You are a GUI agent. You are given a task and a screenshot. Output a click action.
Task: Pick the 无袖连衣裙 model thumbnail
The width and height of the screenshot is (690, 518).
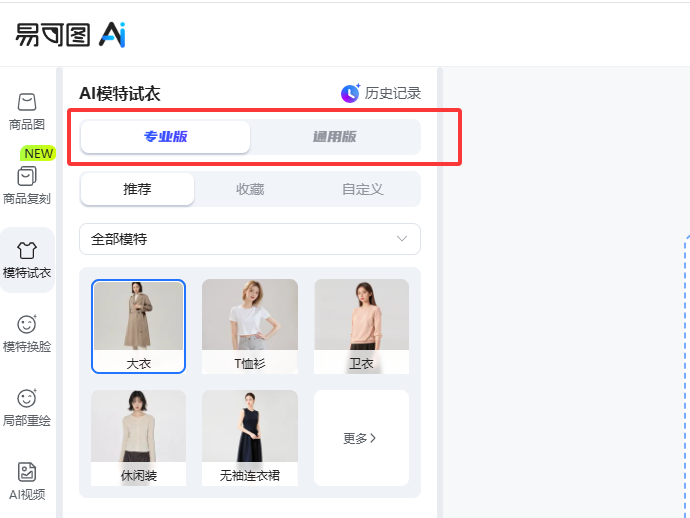pos(250,438)
